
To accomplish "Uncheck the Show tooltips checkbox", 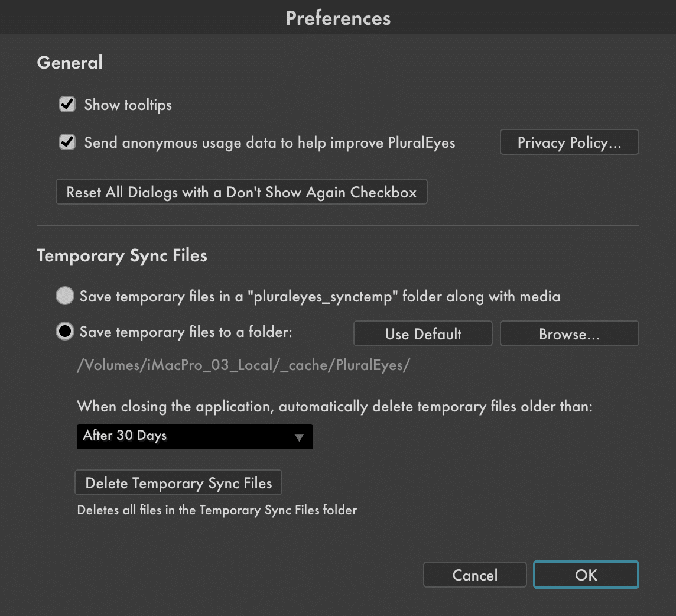I will pos(67,105).
